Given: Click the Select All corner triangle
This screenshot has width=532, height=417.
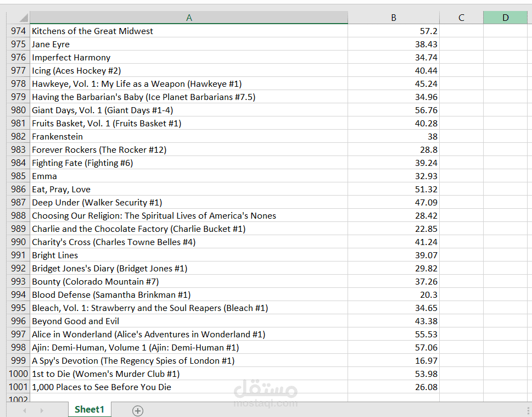Looking at the screenshot, I should coord(24,18).
